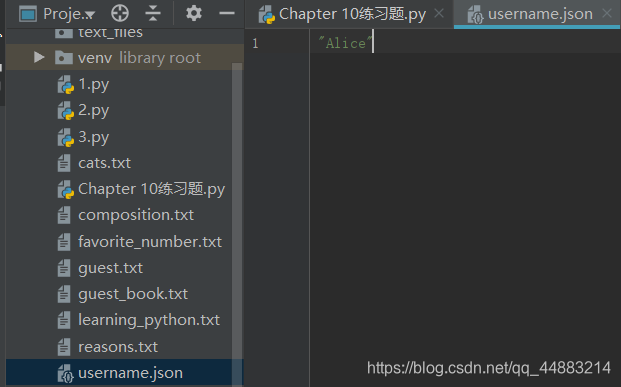Click the file icon beside learning_python.txt
This screenshot has height=387, width=621.
[64, 320]
